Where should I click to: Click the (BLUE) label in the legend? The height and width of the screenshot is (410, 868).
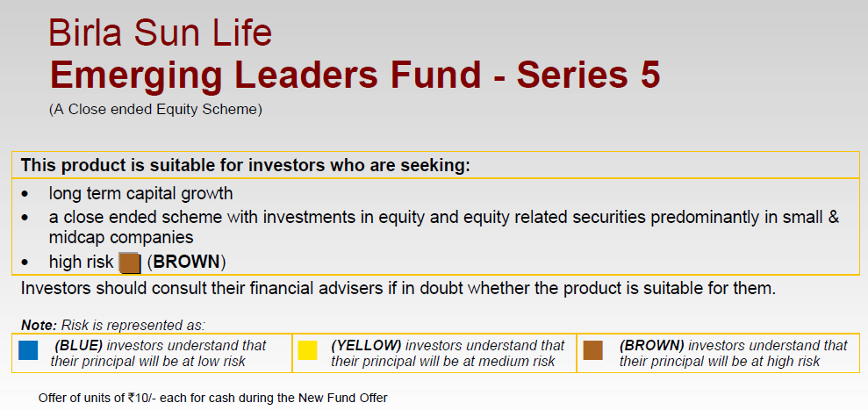(x=79, y=346)
